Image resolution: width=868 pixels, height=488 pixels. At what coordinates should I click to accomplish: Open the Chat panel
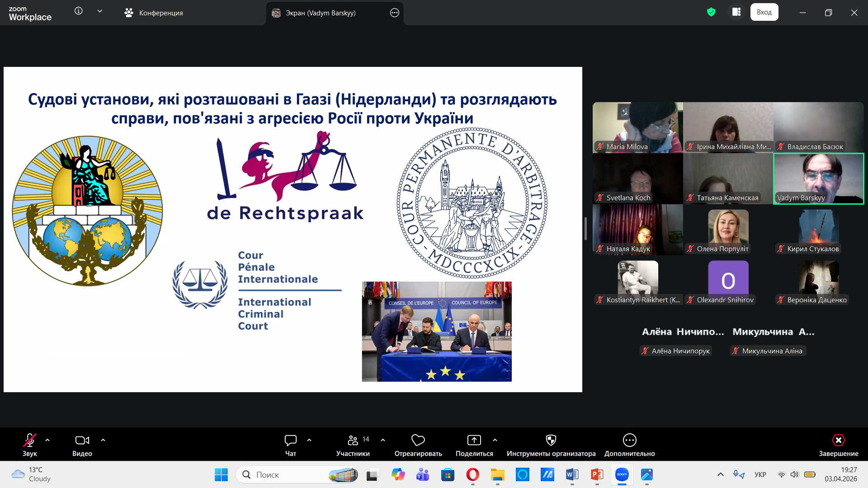(290, 445)
